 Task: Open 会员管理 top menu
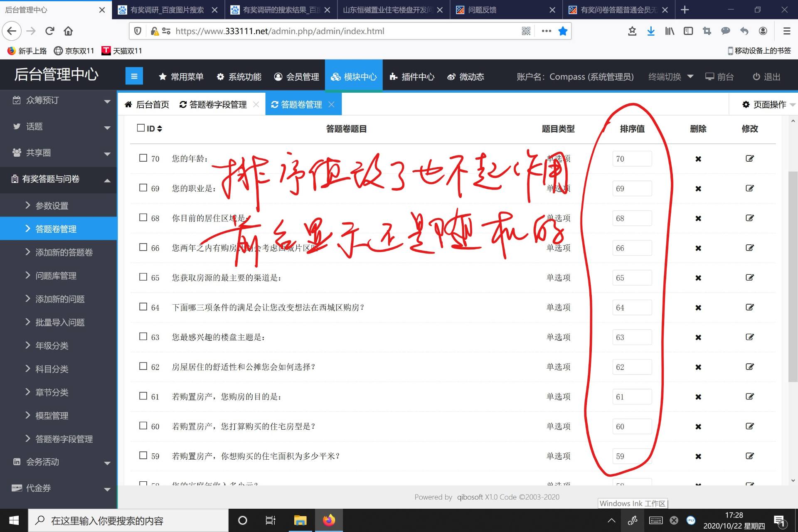coord(297,77)
